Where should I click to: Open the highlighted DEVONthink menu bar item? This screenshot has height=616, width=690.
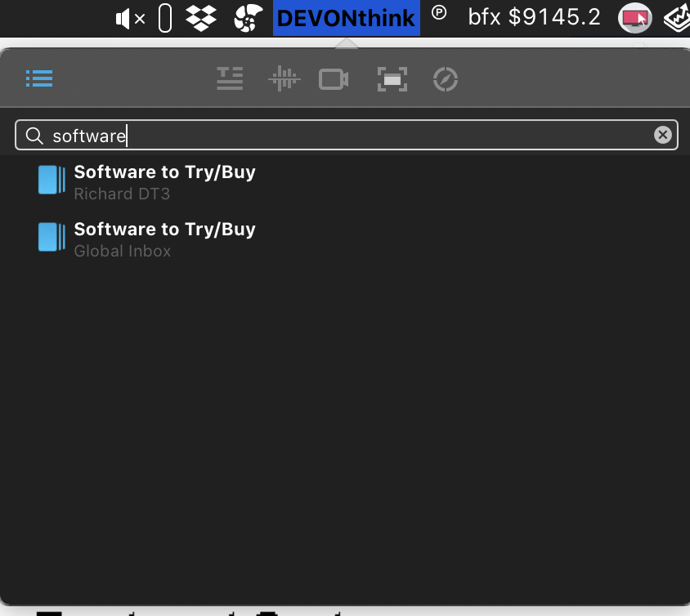(345, 16)
